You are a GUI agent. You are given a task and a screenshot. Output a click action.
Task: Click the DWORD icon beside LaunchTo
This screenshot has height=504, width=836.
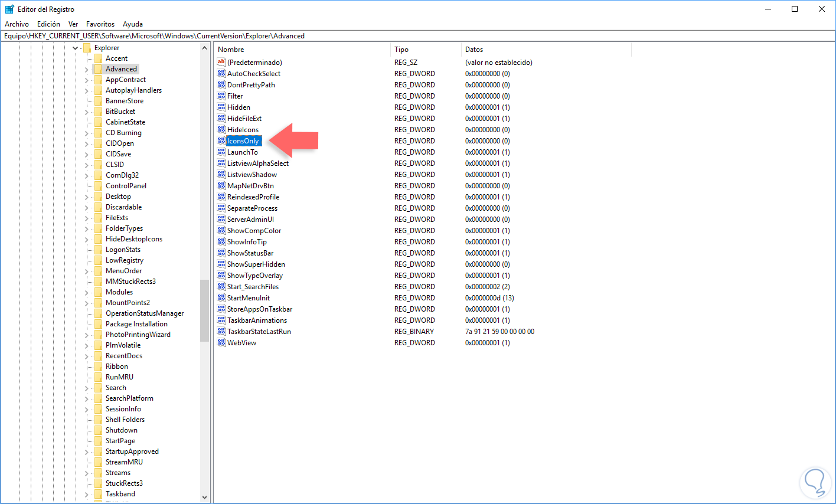[x=221, y=152]
